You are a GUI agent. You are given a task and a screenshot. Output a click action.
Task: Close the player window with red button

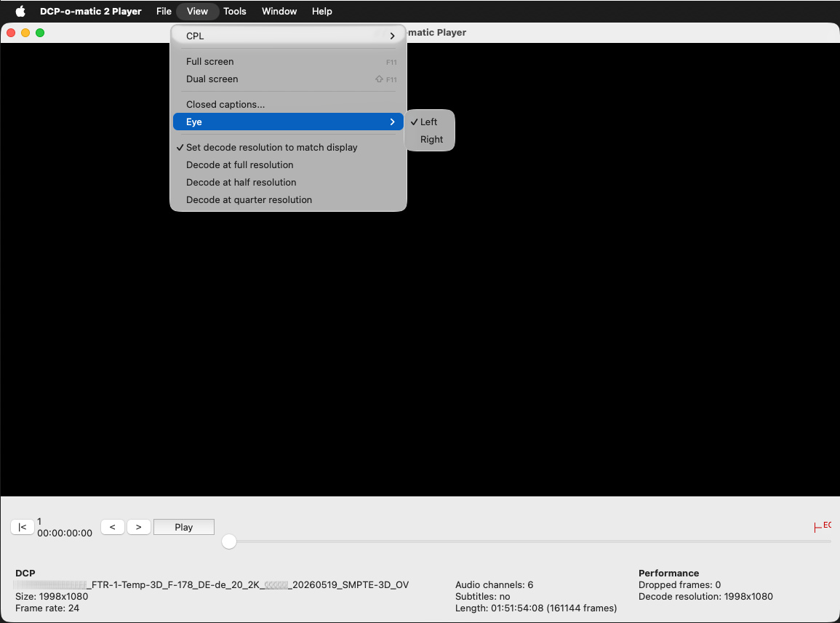click(11, 33)
